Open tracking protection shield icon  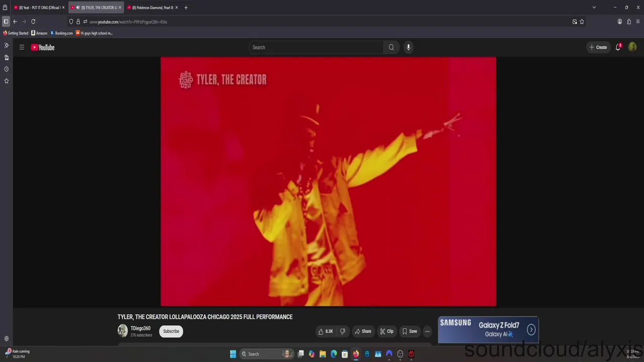[x=71, y=22]
